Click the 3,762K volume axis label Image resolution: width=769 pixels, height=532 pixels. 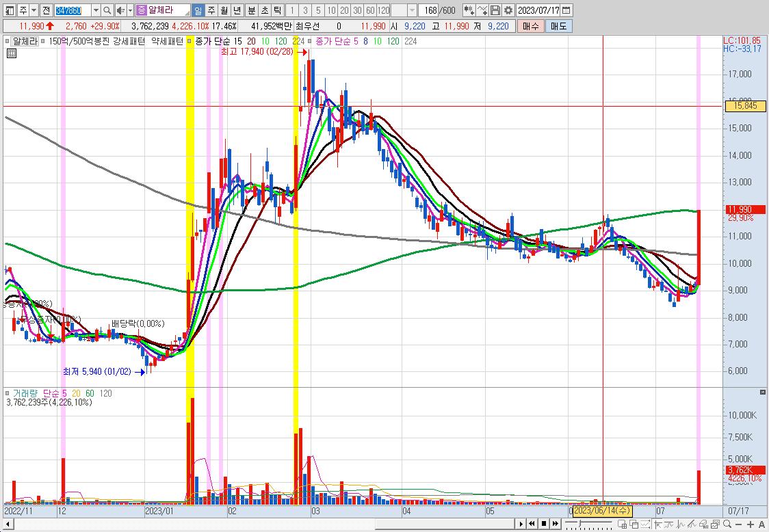[x=746, y=470]
